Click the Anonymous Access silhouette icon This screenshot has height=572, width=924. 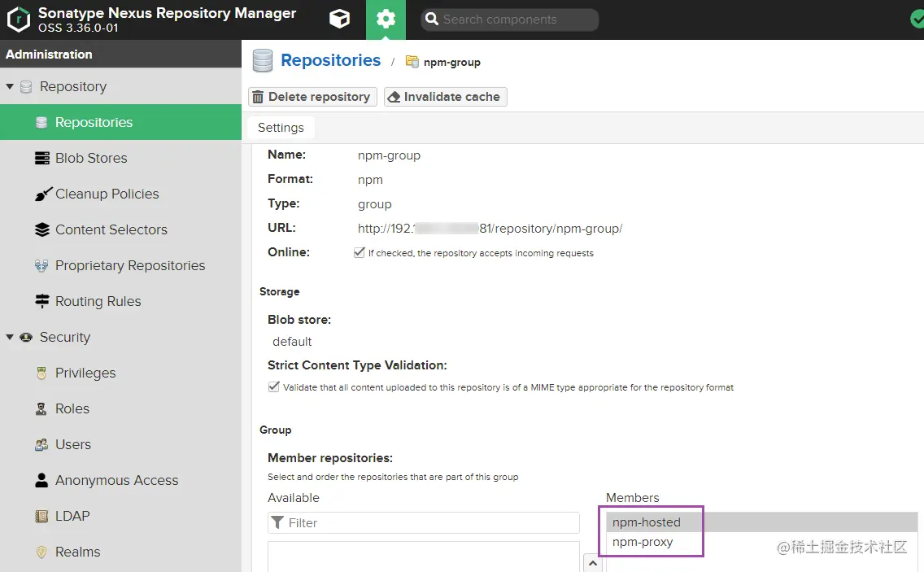point(41,481)
